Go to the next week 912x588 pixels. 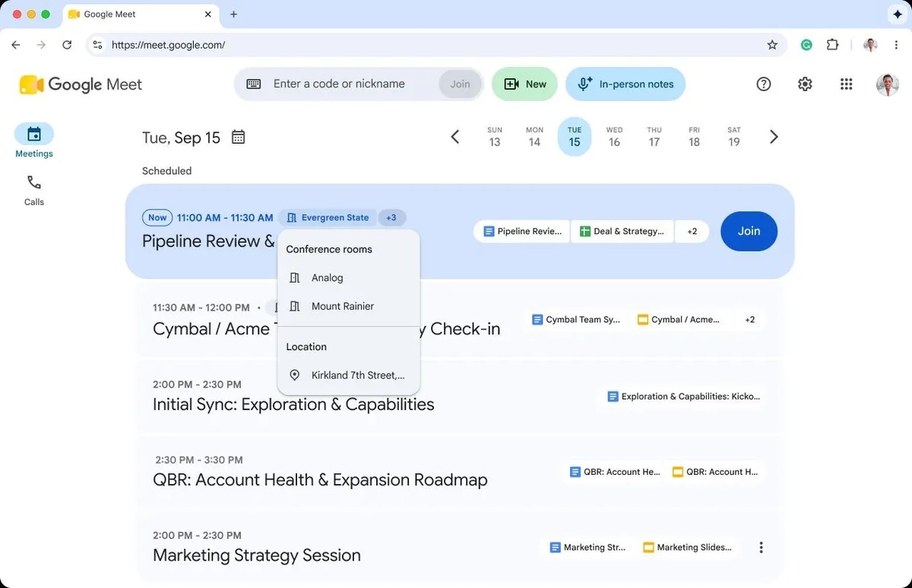(774, 137)
